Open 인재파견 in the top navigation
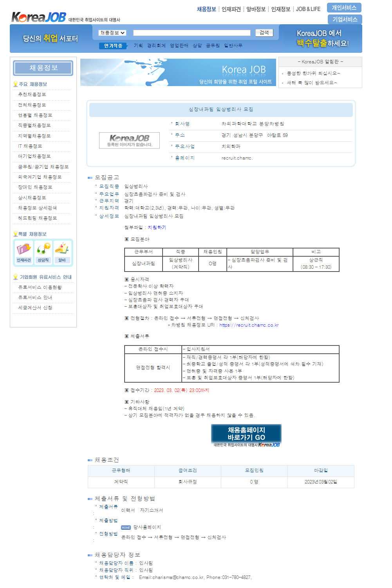Image resolution: width=392 pixels, height=588 pixels. (231, 9)
